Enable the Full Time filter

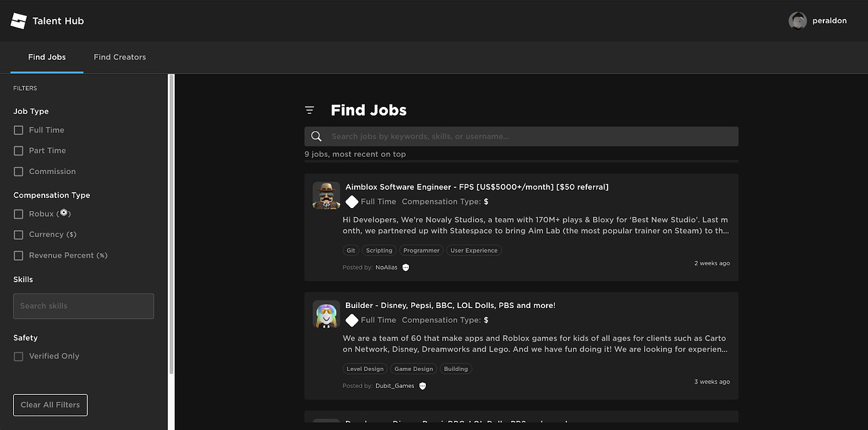coord(19,130)
